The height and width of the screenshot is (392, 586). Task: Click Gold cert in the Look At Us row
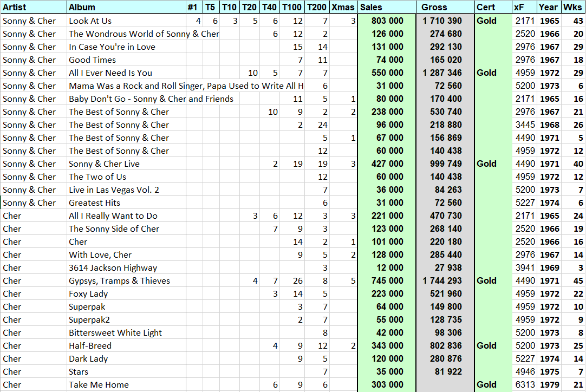click(x=493, y=21)
